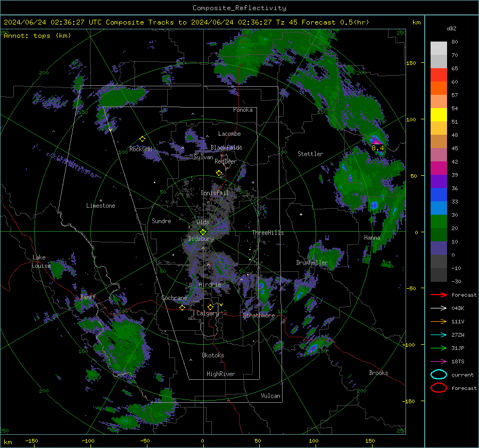Click the Sundre city label
The image size is (479, 448).
tap(161, 221)
